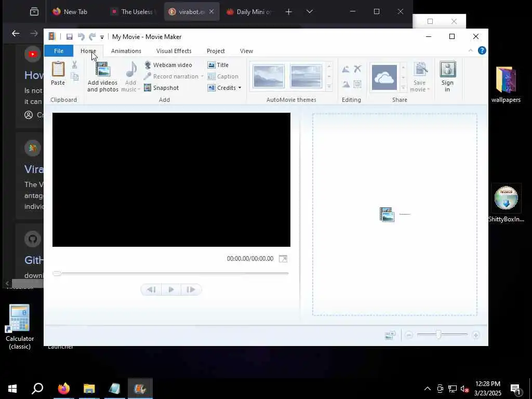
Task: Open Movie Maker help question mark
Action: (482, 50)
